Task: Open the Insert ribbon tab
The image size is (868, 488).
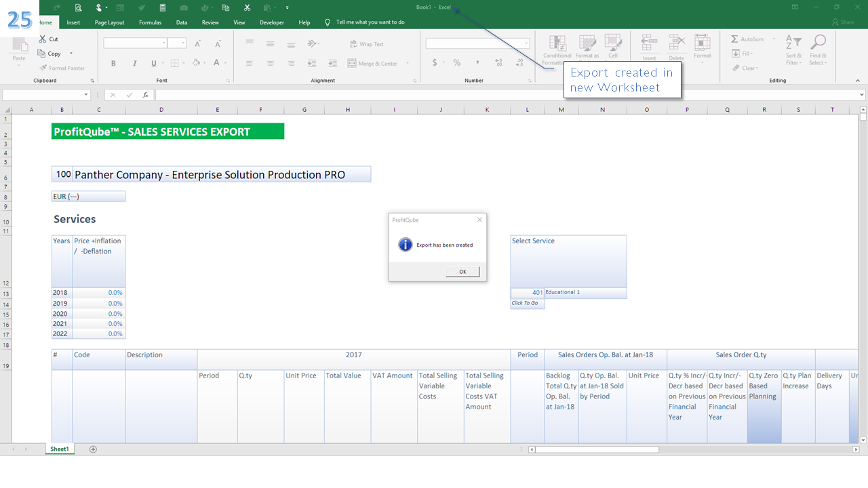Action: point(73,22)
